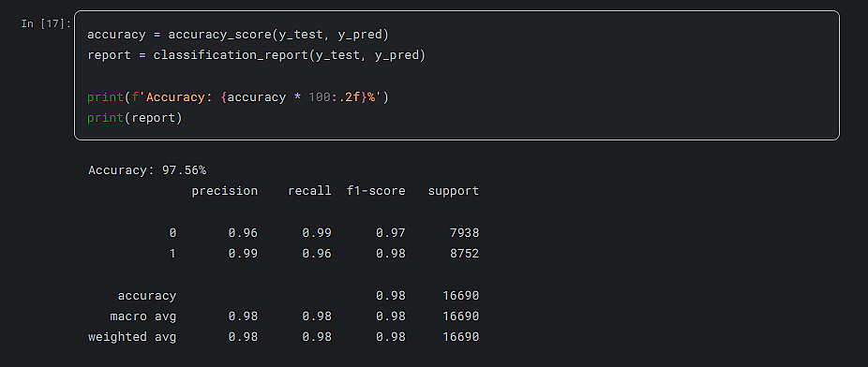This screenshot has width=868, height=367.
Task: Click the f1-score column header
Action: point(376,191)
